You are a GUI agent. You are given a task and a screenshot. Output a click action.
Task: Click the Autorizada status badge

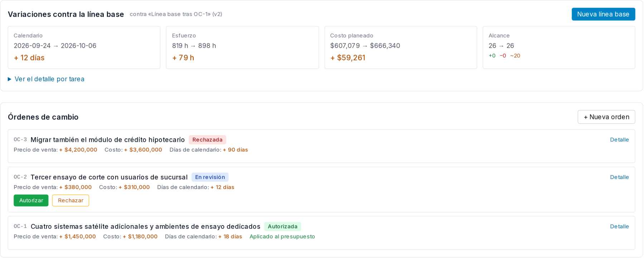click(x=283, y=227)
